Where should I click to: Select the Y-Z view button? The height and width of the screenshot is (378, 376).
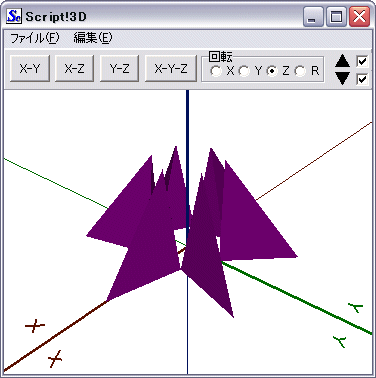[x=119, y=69]
